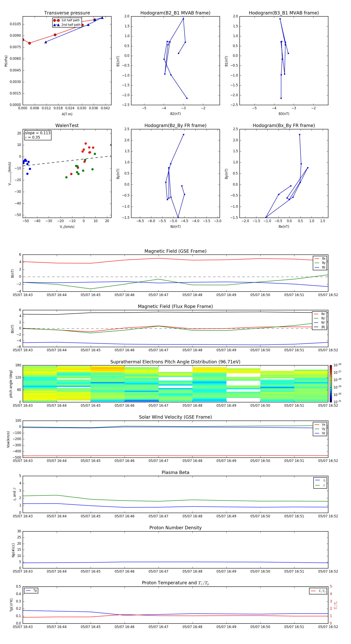Click the pitch angle colorbar
The image size is (351, 644).
(331, 383)
